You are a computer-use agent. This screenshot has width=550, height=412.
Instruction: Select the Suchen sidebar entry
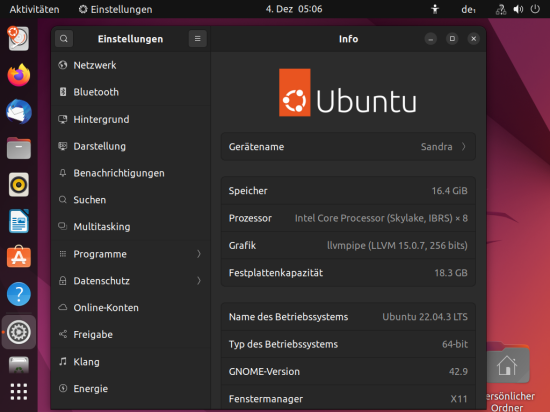coord(130,200)
